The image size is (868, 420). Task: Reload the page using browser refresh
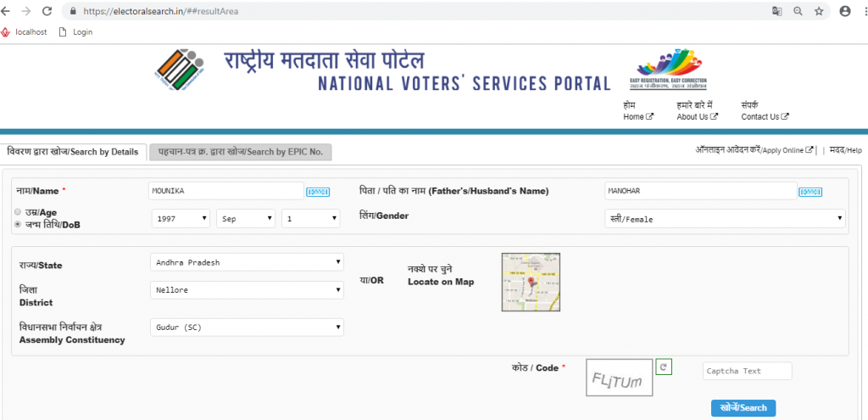coord(47,10)
